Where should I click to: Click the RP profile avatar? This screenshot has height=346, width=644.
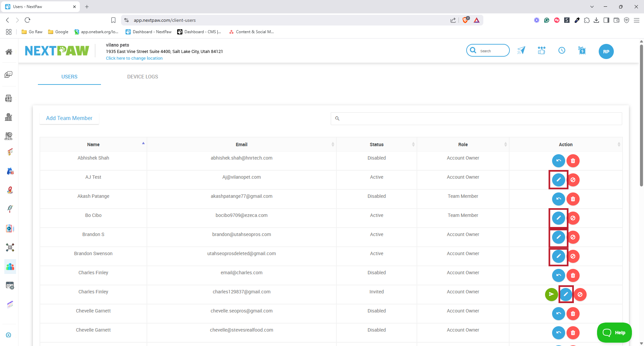[606, 52]
